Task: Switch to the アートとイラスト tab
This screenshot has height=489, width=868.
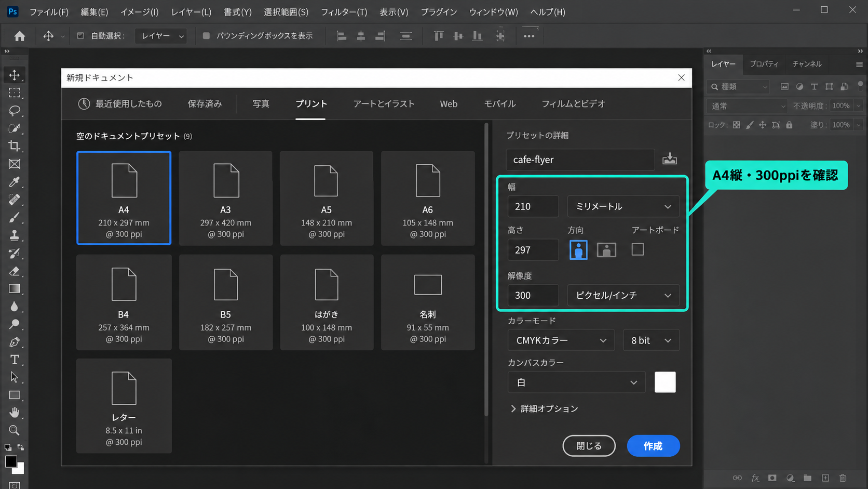Action: (x=384, y=104)
